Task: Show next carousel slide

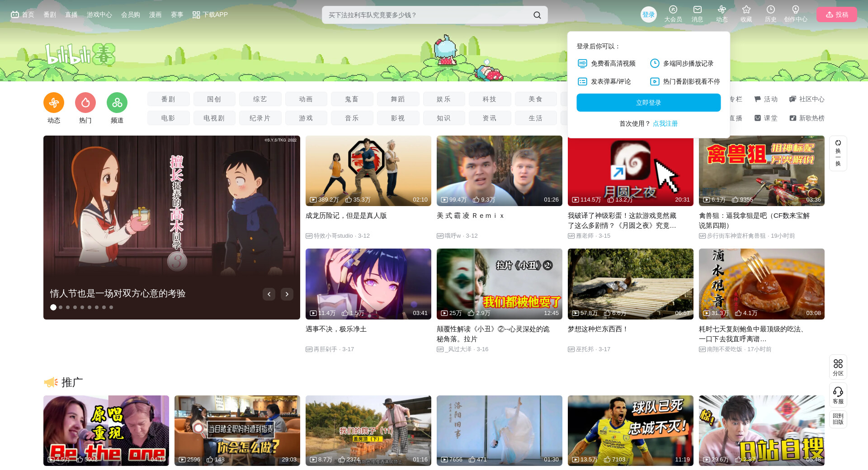Action: coord(287,294)
